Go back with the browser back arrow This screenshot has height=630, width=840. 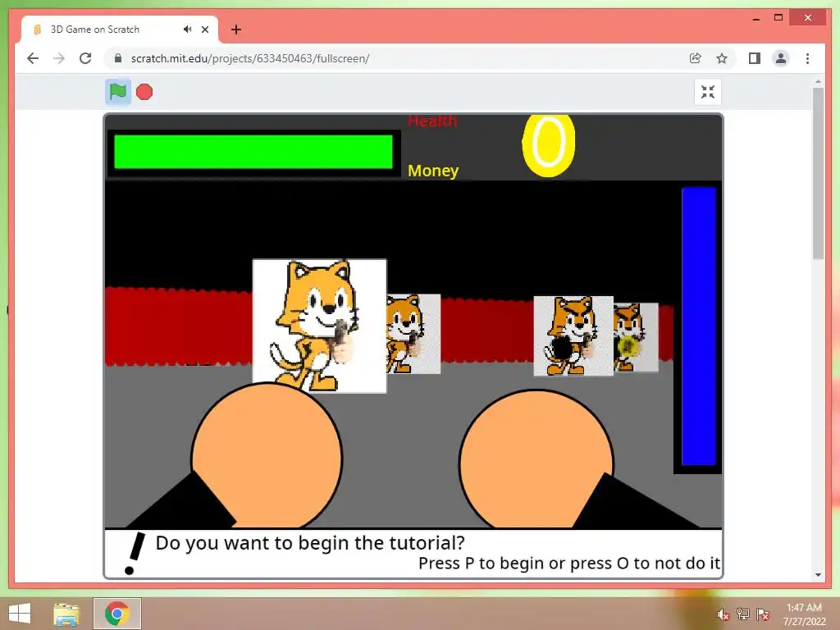[x=33, y=58]
